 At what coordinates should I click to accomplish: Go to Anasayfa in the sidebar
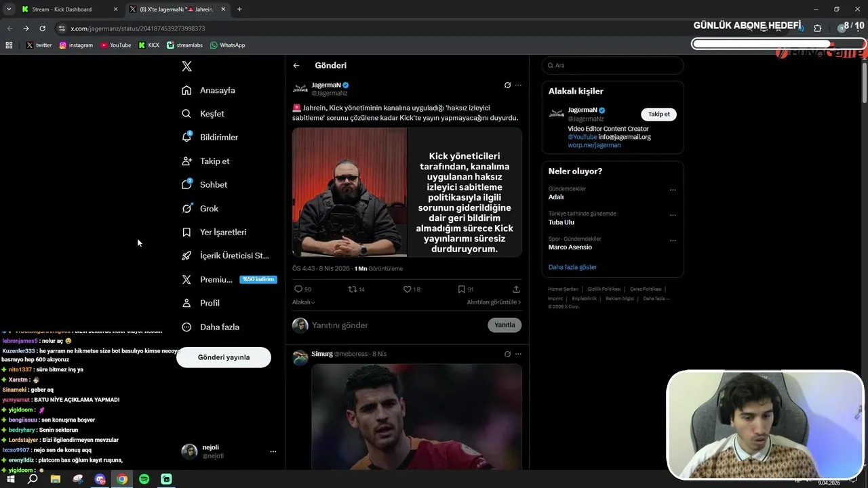pos(208,90)
